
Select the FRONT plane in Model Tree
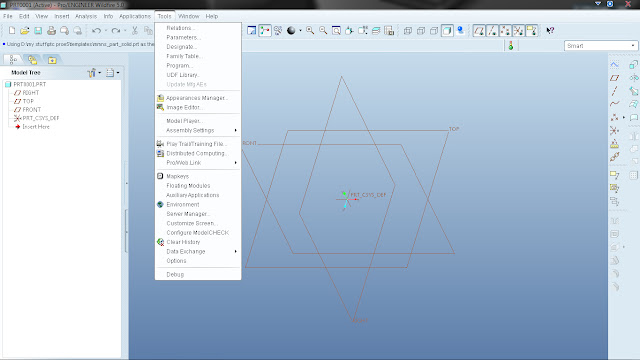click(31, 110)
